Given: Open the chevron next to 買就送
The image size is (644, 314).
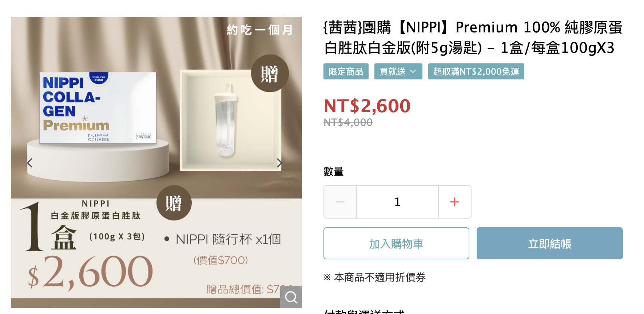Looking at the screenshot, I should click(x=414, y=71).
